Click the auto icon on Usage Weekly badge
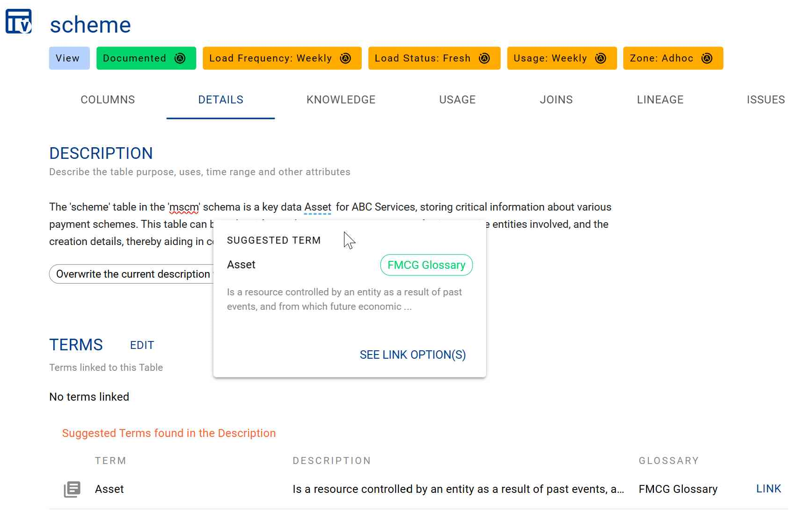This screenshot has width=811, height=532. (x=600, y=58)
